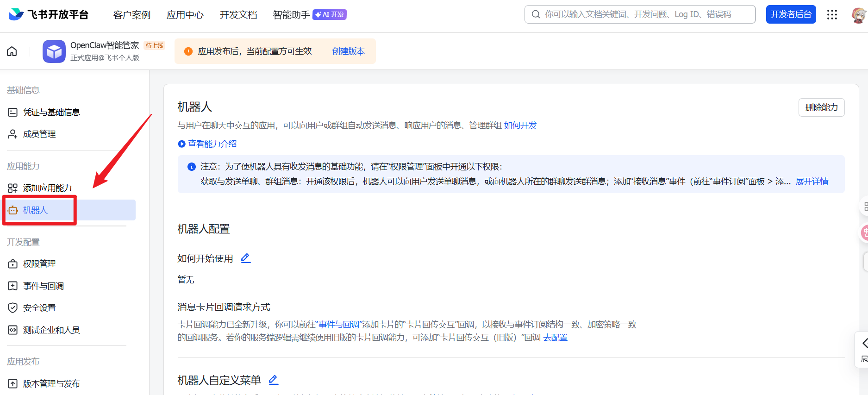This screenshot has width=868, height=395.
Task: Open the 查看能力介绍 link
Action: click(x=212, y=144)
